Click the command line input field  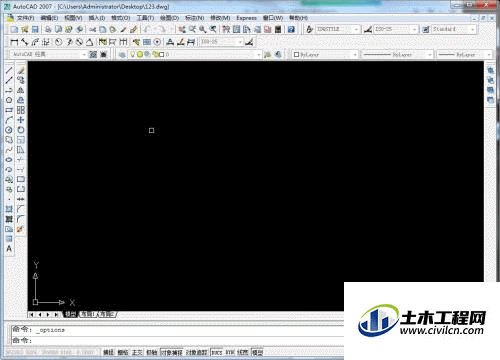point(178,340)
